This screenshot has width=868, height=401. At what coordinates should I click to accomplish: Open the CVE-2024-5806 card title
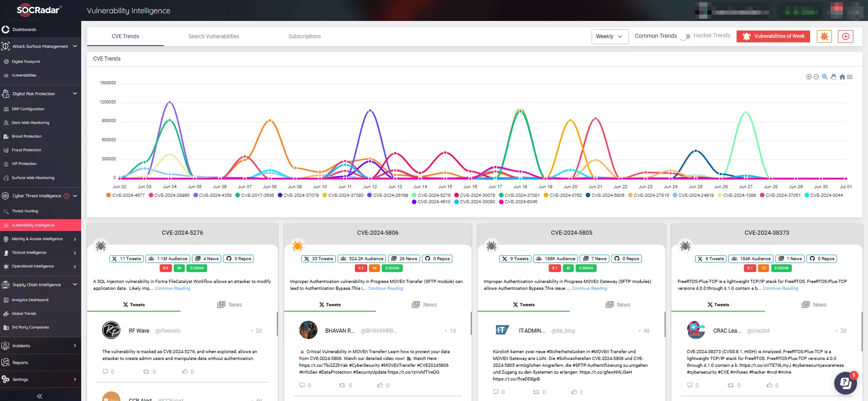[378, 233]
